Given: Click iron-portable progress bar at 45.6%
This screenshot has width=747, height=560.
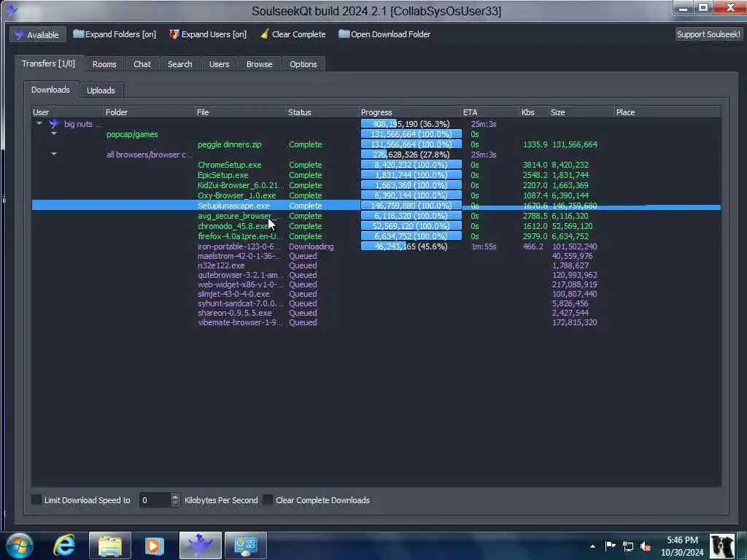Looking at the screenshot, I should [x=411, y=246].
